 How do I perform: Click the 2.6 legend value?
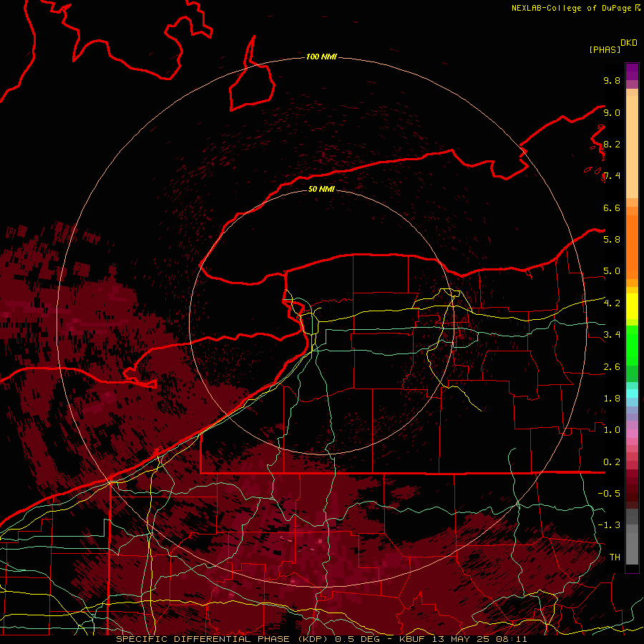612,367
